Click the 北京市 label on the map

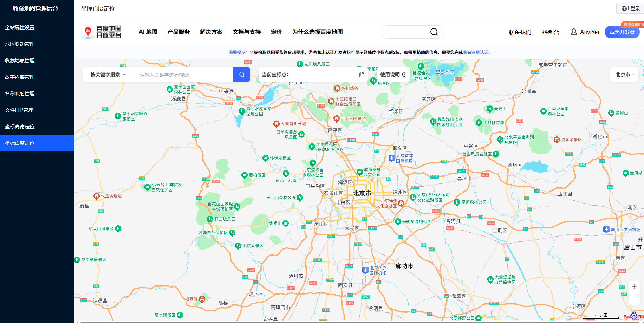tap(362, 193)
